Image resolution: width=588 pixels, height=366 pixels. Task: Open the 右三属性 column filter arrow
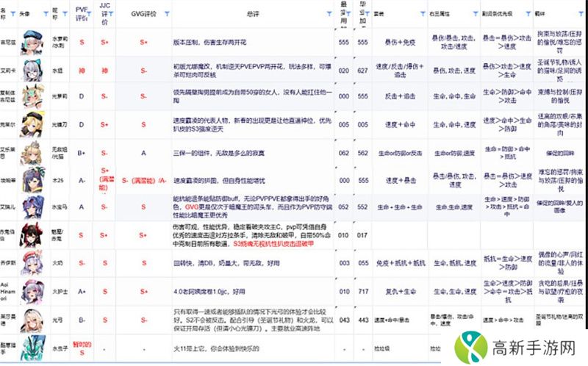tap(475, 14)
